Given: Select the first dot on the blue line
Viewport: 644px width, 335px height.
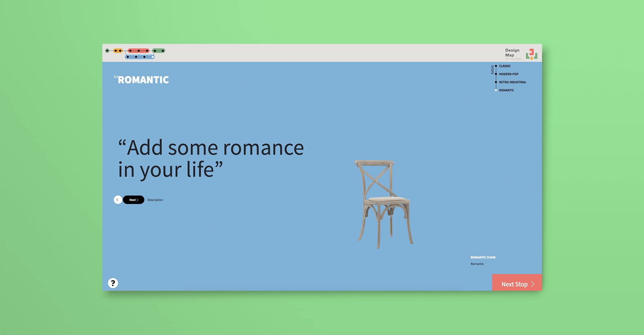Looking at the screenshot, I should click(128, 57).
